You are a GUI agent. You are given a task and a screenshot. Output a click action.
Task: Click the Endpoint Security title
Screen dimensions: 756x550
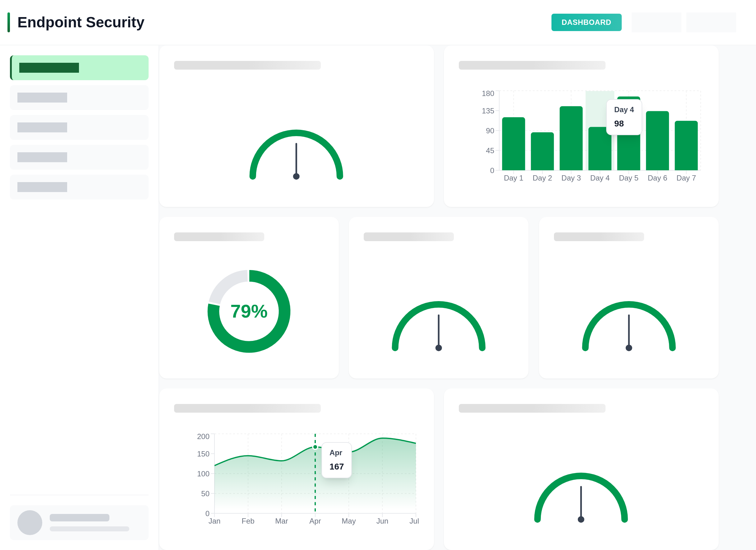coord(81,22)
